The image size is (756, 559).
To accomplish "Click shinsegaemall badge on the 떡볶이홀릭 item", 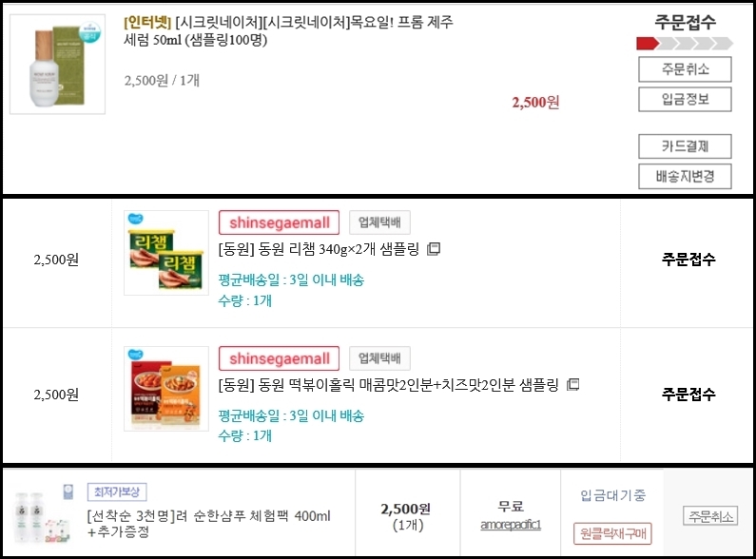I will click(280, 358).
